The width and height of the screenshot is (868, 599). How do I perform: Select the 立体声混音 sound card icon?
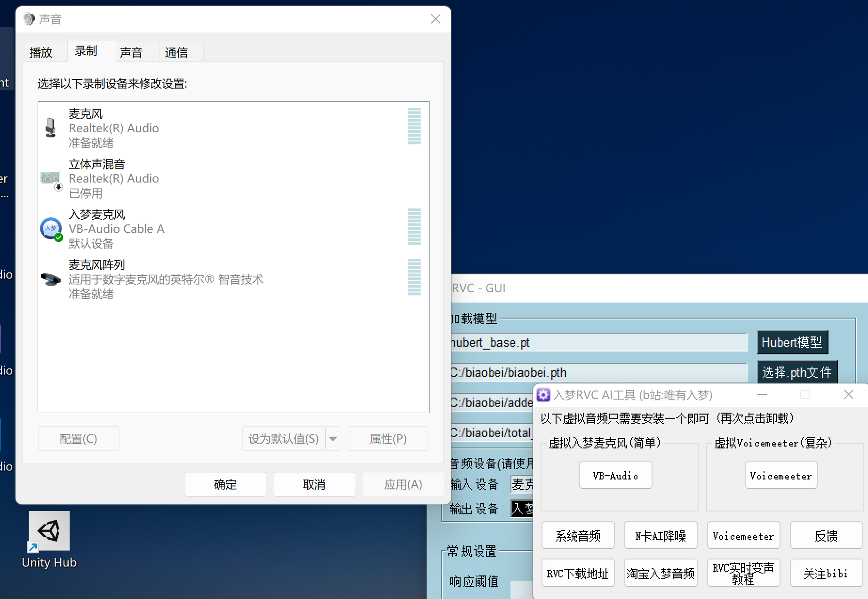pos(51,181)
